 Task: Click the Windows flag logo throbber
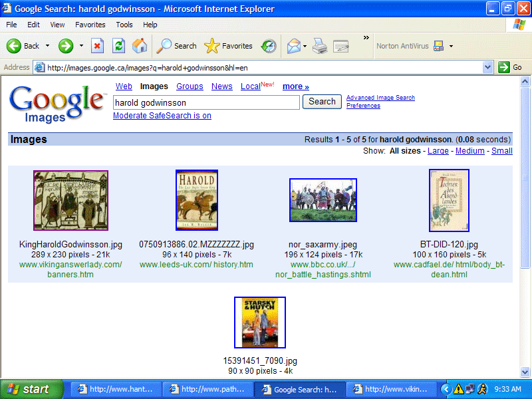(x=519, y=25)
